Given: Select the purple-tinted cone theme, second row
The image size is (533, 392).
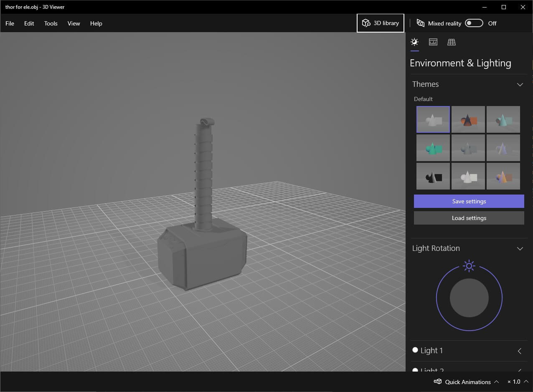Looking at the screenshot, I should point(503,148).
